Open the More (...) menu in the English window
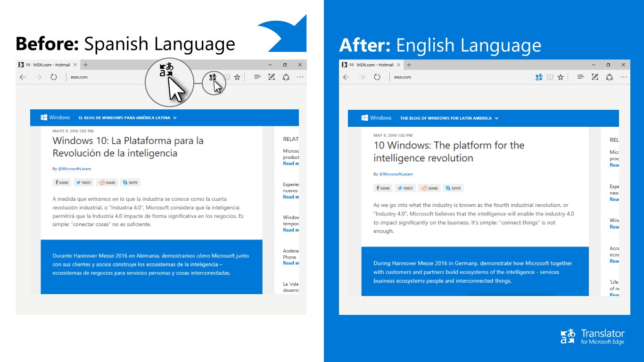Screen dimensions: 644x362 pyautogui.click(x=624, y=77)
